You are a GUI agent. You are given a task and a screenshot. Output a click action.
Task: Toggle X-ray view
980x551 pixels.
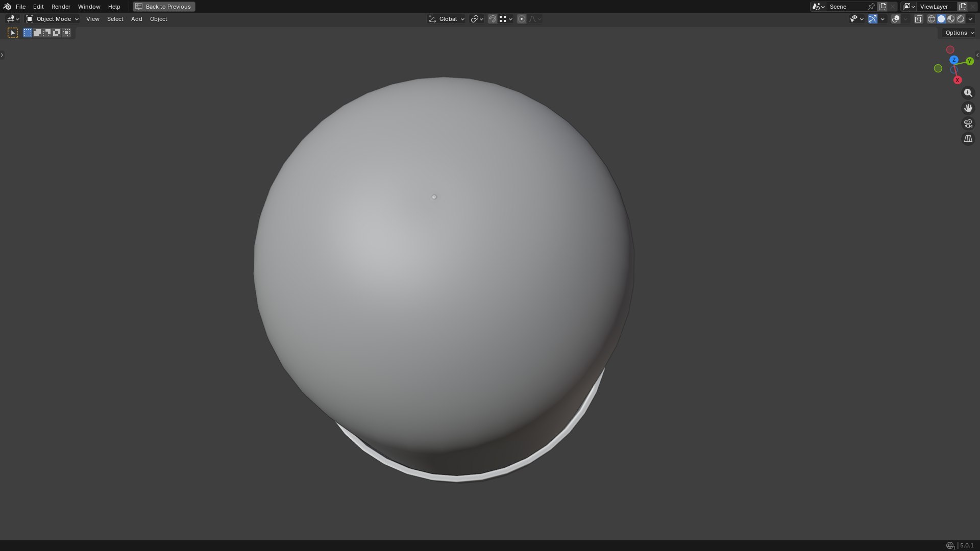[918, 19]
